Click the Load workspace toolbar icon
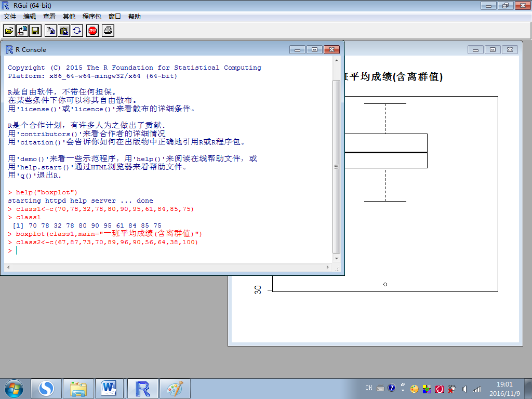 (x=22, y=31)
